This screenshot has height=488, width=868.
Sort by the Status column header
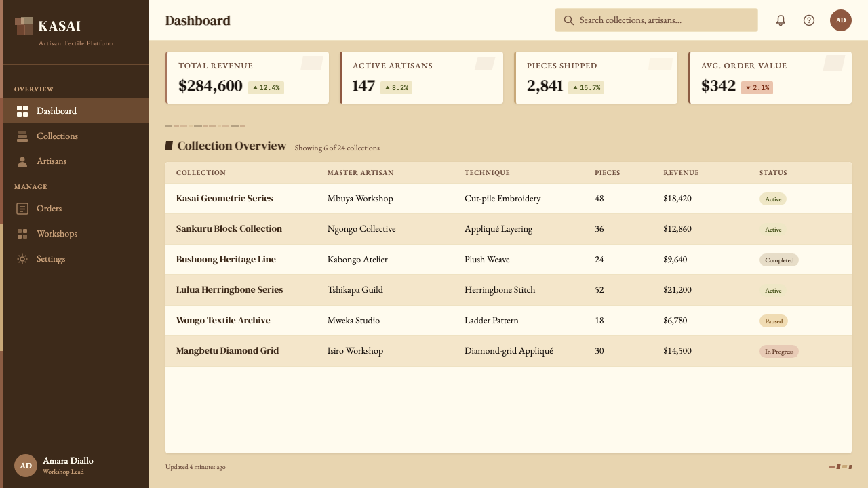[773, 173]
